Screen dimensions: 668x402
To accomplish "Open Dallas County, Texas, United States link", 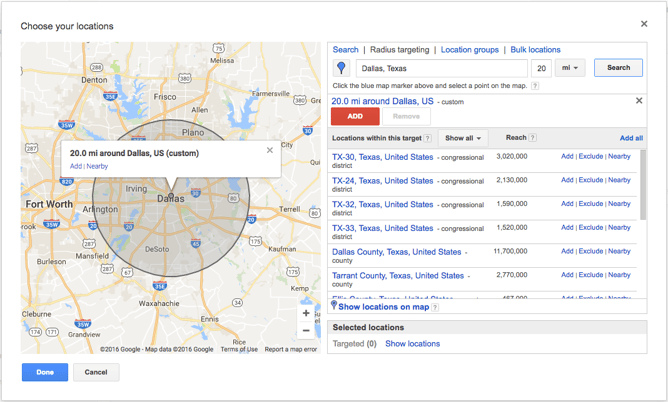I will [x=397, y=252].
